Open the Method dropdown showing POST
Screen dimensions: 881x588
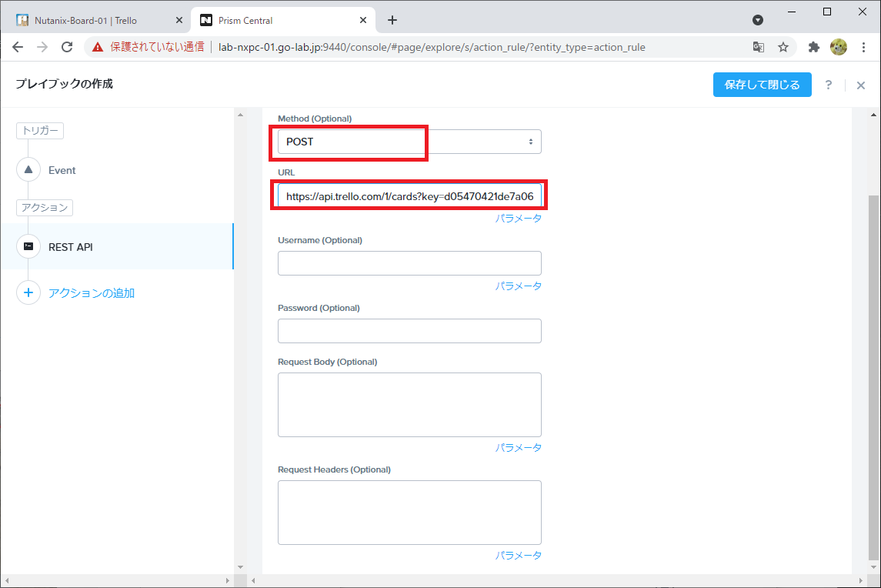point(409,142)
